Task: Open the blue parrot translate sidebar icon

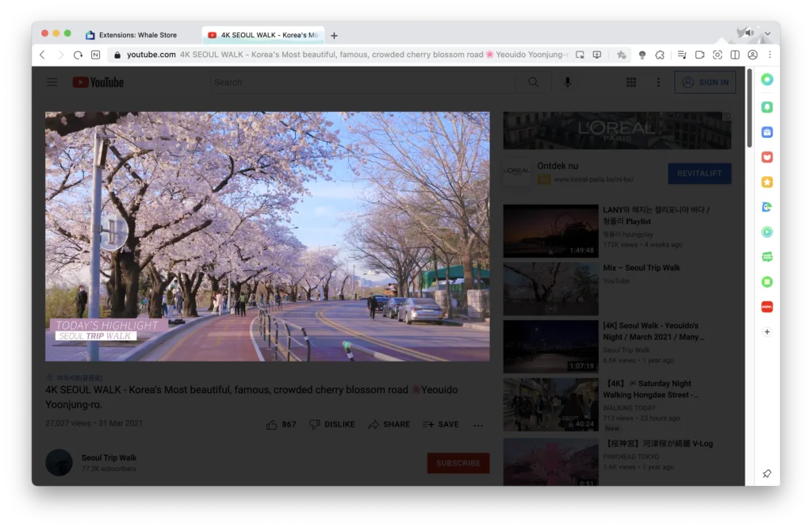Action: coord(767,207)
